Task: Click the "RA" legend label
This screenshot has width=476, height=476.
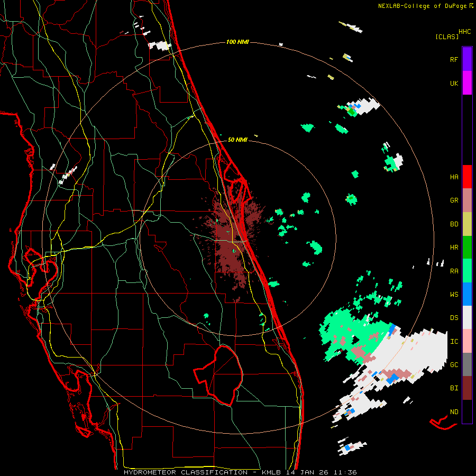Action: click(x=454, y=271)
